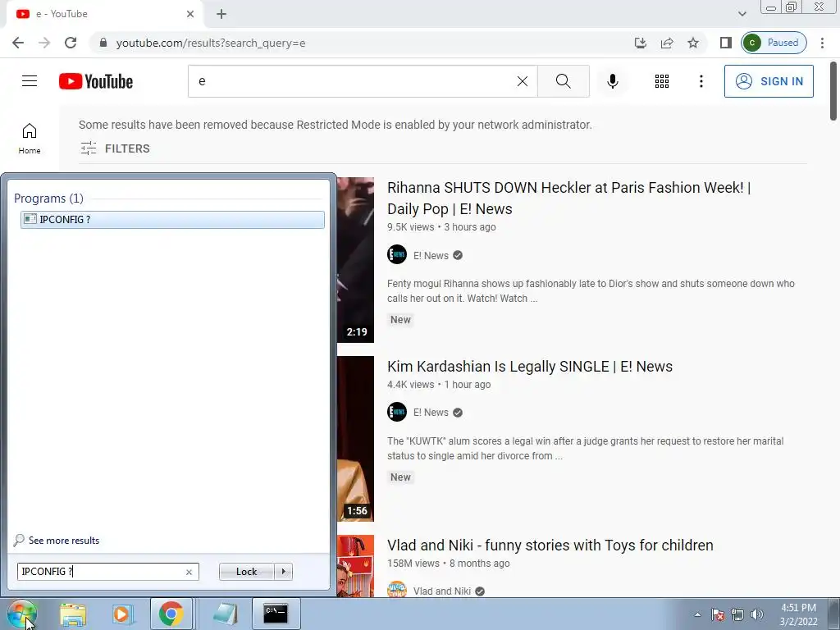Toggle Chrome side panel
Screen dimensions: 840x630
pyautogui.click(x=725, y=43)
